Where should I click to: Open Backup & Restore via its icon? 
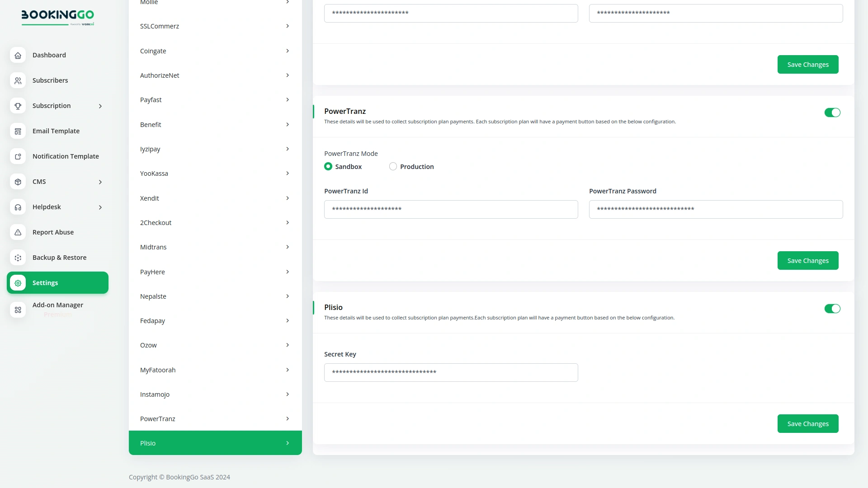pos(18,258)
